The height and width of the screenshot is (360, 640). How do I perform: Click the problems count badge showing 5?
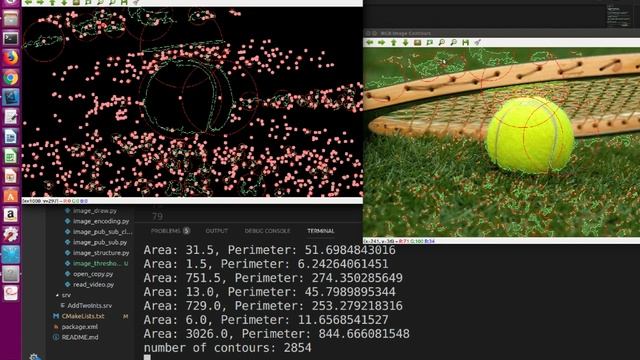click(x=186, y=231)
